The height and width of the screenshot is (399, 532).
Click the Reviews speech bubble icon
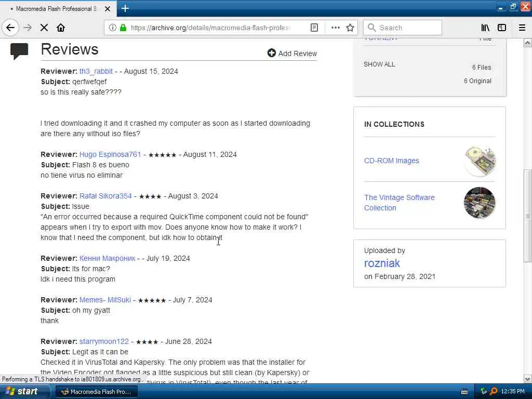click(x=19, y=51)
